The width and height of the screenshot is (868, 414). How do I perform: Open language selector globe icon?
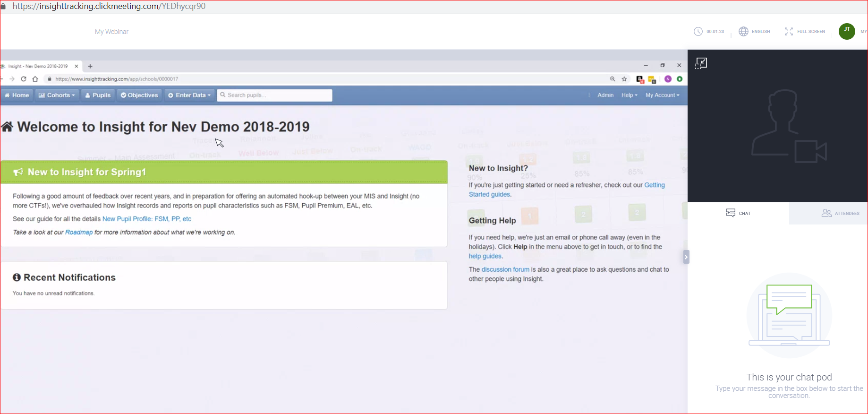[743, 32]
